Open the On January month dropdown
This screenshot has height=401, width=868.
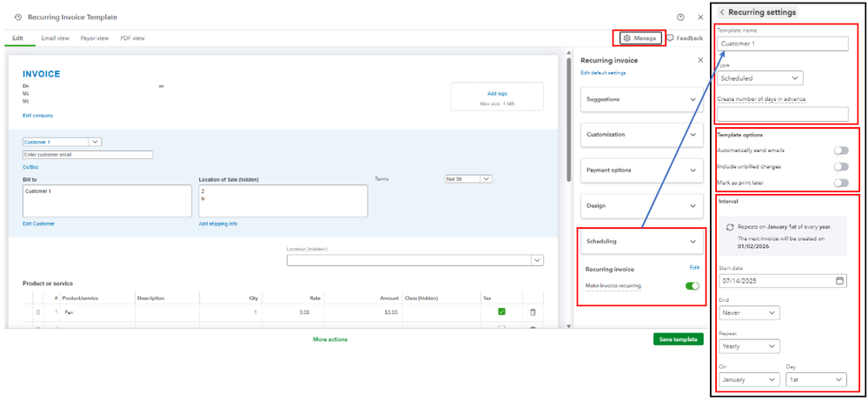tap(748, 379)
